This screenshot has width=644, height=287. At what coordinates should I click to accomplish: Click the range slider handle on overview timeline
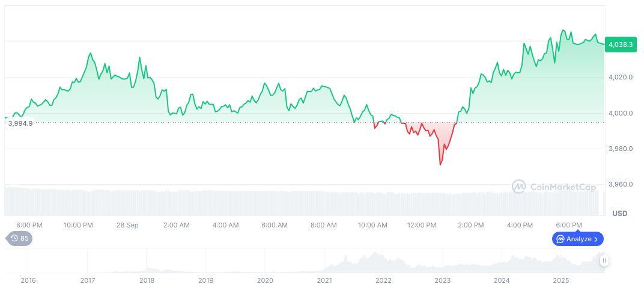click(x=604, y=261)
